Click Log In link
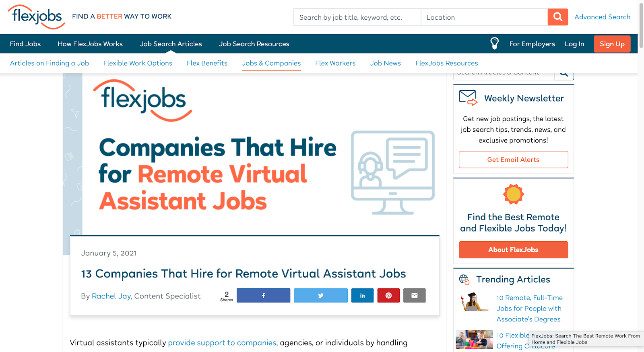644x352 pixels. (574, 44)
